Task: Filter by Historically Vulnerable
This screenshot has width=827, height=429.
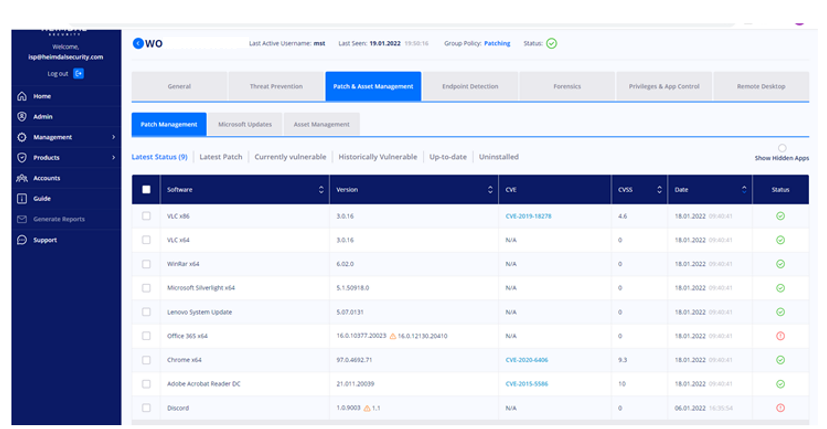Action: [x=378, y=157]
